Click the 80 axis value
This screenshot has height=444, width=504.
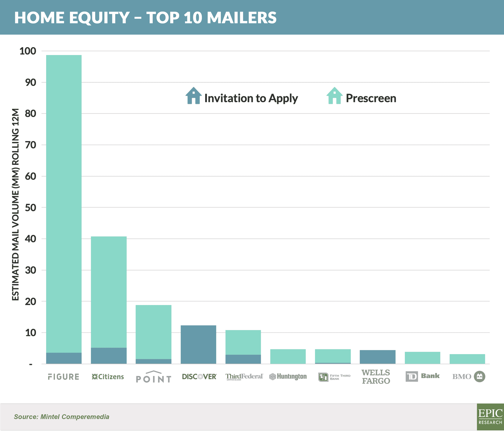[31, 114]
